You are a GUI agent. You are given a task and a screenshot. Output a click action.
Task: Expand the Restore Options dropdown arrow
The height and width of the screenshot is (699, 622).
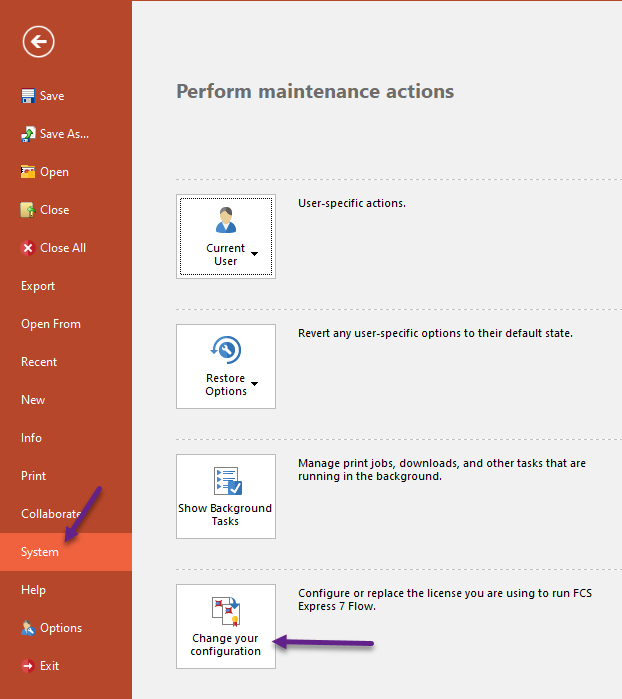[x=254, y=385]
